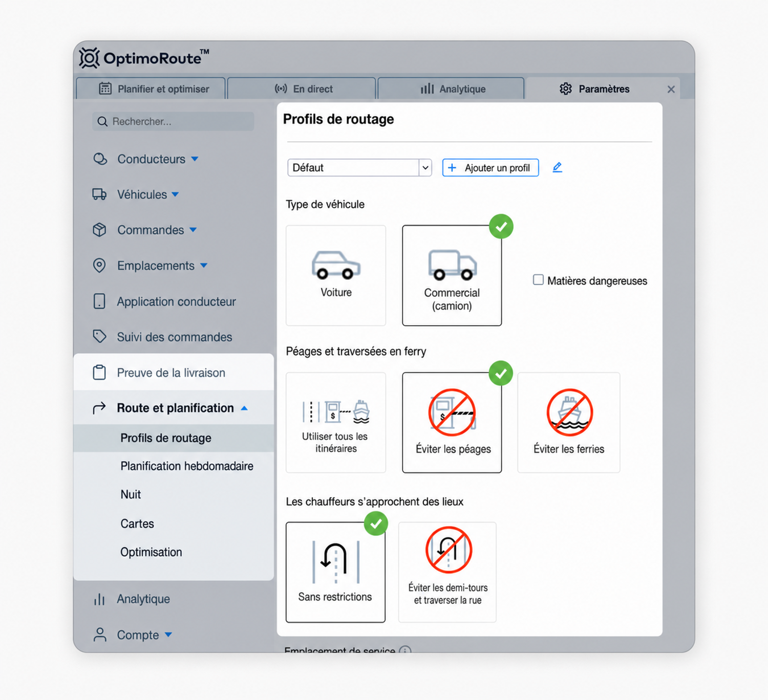This screenshot has height=700, width=768.
Task: Click the Rechercher search field
Action: (173, 121)
